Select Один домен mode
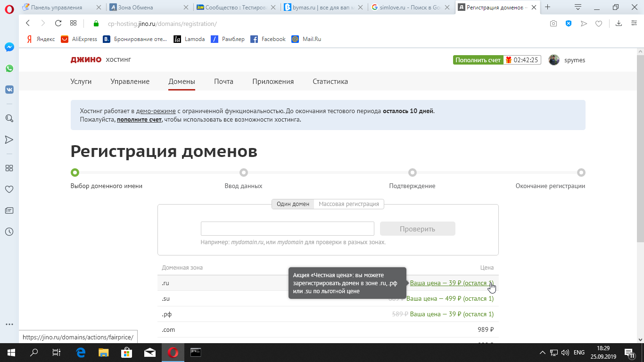644x362 pixels. (293, 204)
